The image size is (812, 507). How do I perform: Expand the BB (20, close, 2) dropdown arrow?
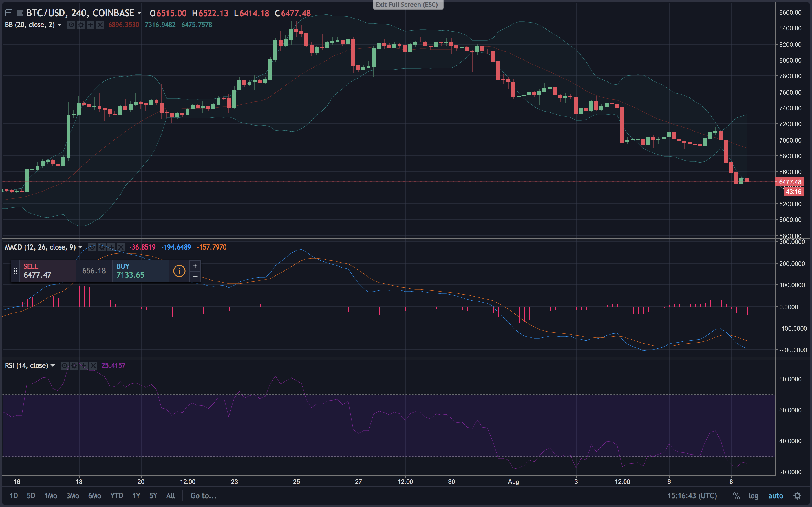59,25
